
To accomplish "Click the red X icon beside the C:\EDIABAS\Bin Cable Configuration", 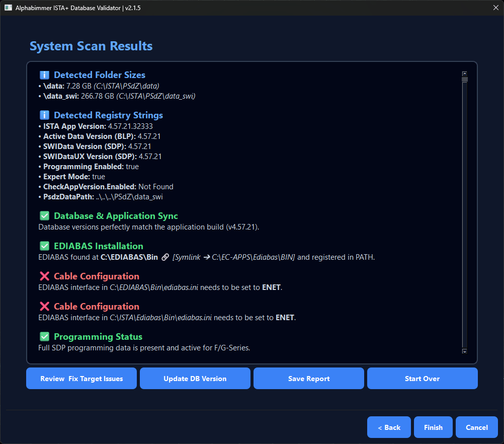I will (x=44, y=276).
